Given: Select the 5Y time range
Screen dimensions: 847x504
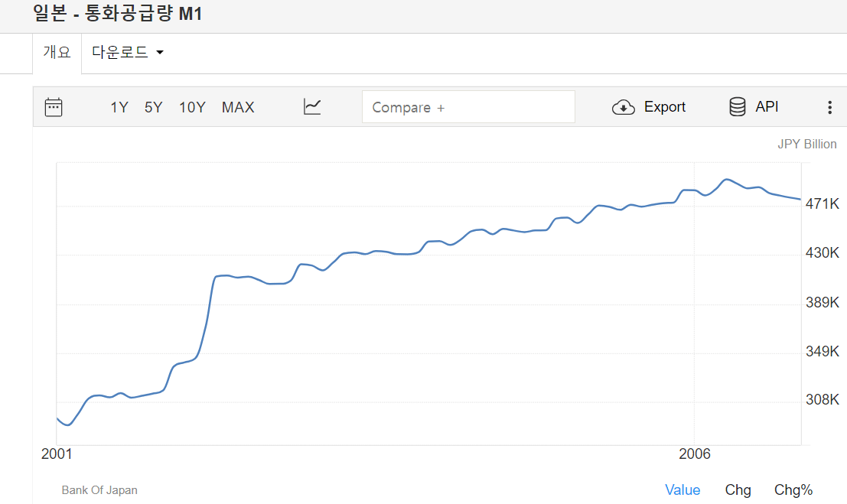Looking at the screenshot, I should (154, 108).
